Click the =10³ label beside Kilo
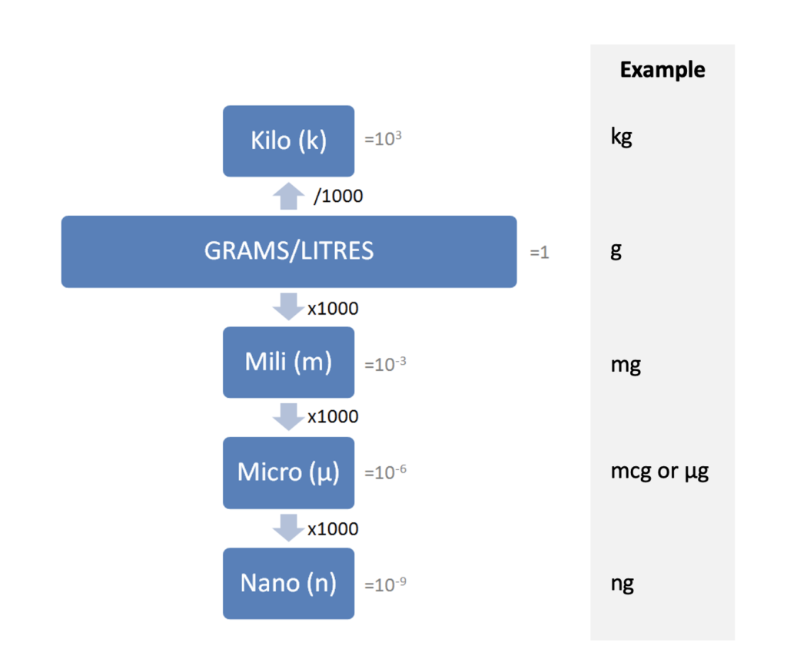Screen dimensions: 787x672 tap(383, 141)
